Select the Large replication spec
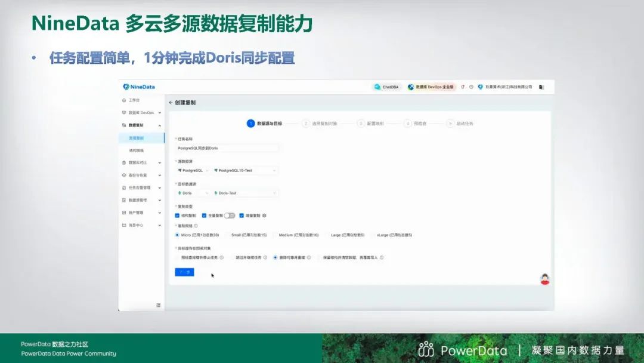The image size is (644, 363). [327, 235]
